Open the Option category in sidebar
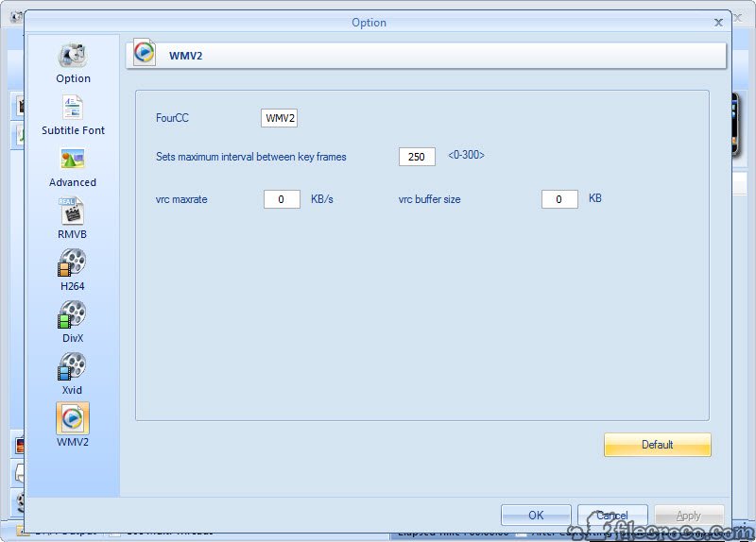The width and height of the screenshot is (756, 542). tap(73, 63)
